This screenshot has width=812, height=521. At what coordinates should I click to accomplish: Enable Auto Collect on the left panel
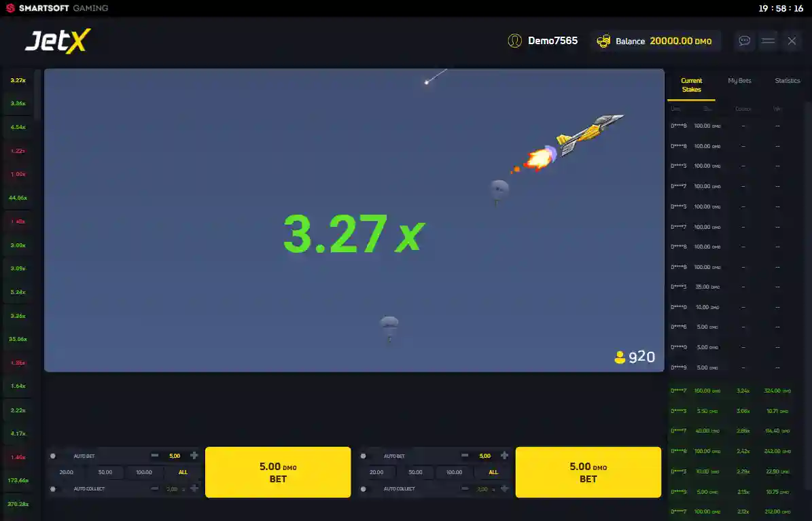click(53, 488)
